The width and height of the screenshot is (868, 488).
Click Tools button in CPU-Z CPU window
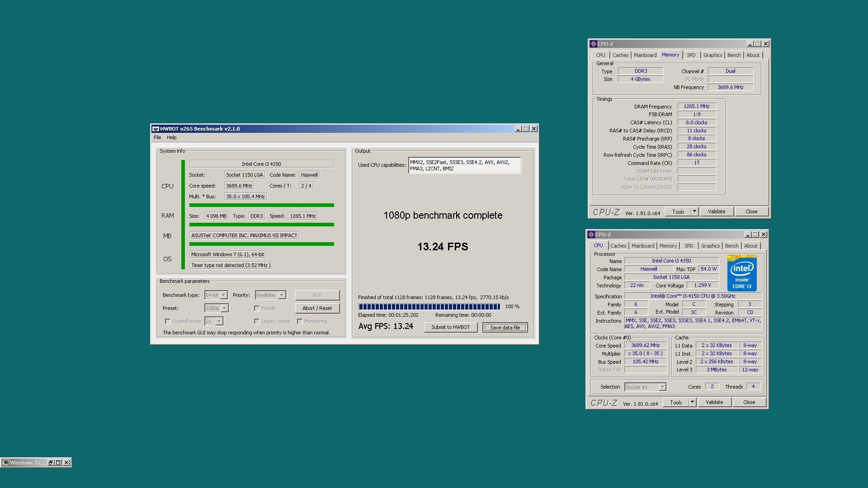(x=676, y=402)
